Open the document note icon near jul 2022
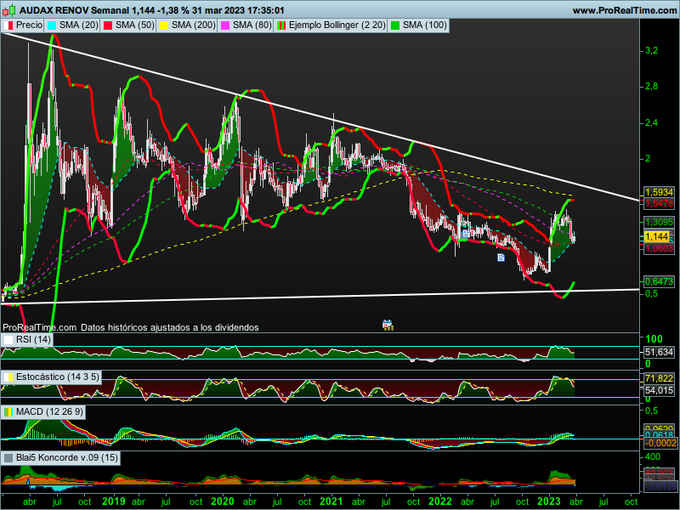 pos(501,258)
